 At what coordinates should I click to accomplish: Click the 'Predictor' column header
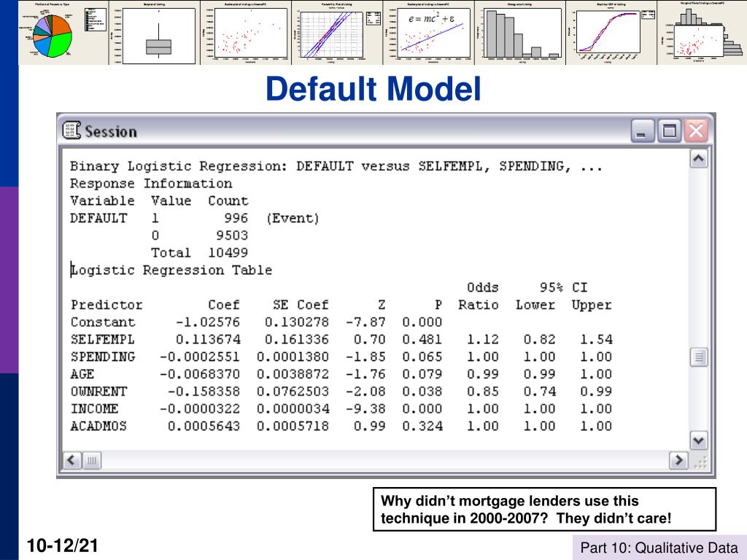pos(107,305)
